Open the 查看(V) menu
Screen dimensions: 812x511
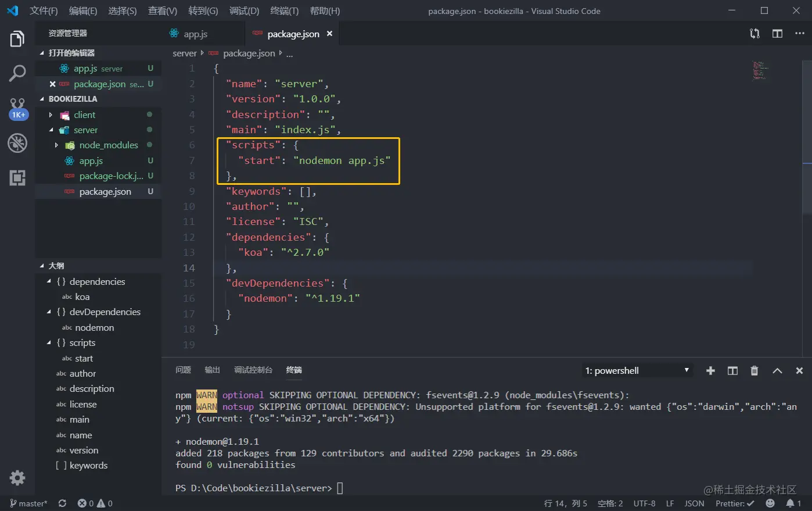(x=163, y=11)
